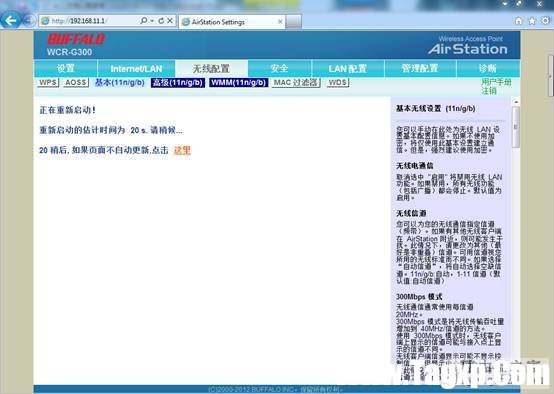
Task: Go back with the browser back arrow
Action: (11, 20)
